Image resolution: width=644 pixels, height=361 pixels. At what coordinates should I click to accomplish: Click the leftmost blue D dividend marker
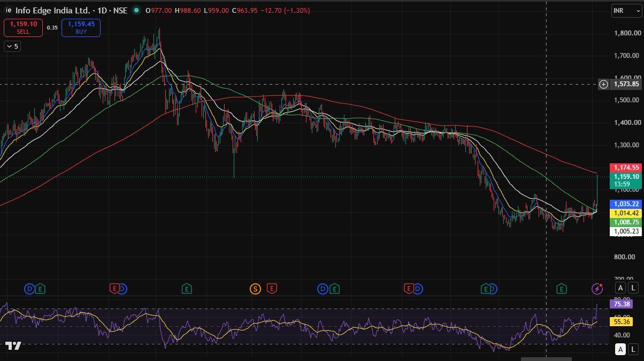(29, 289)
